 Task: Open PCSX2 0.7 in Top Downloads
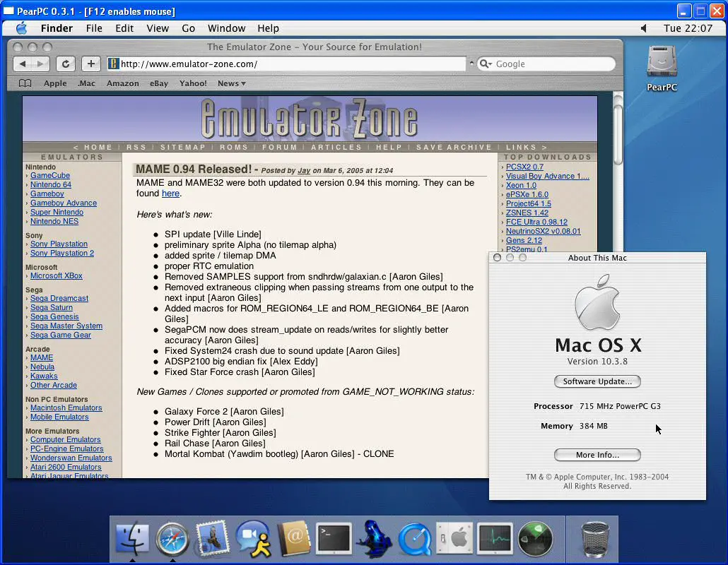pos(524,167)
